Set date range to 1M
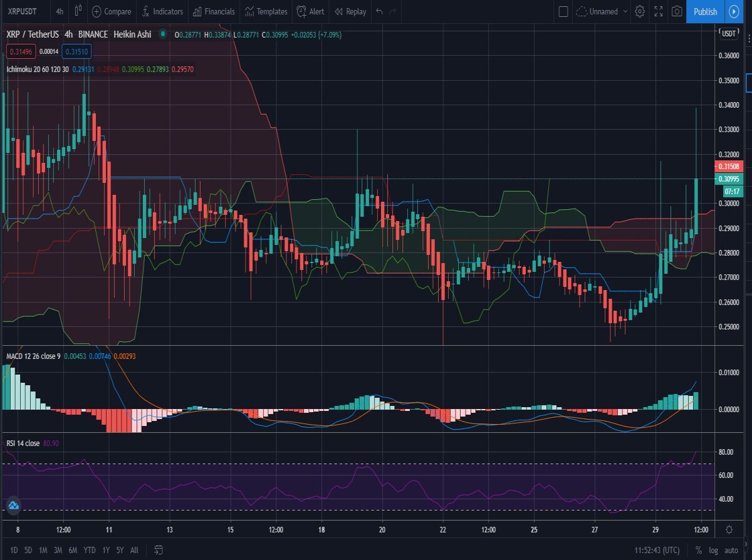Viewport: 752px width, 560px height. point(43,550)
